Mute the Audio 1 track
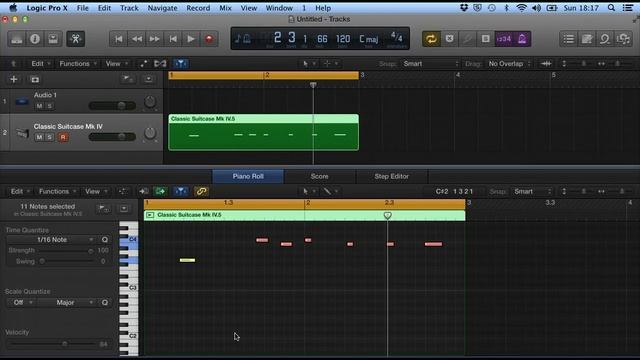 point(39,106)
